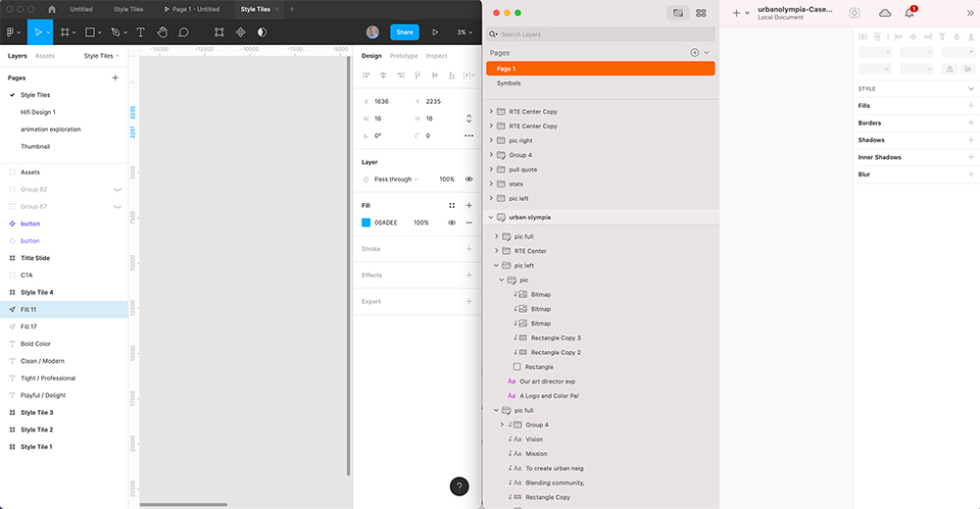The height and width of the screenshot is (509, 980).
Task: Add a Shadows style in Sketch inspector
Action: [970, 140]
